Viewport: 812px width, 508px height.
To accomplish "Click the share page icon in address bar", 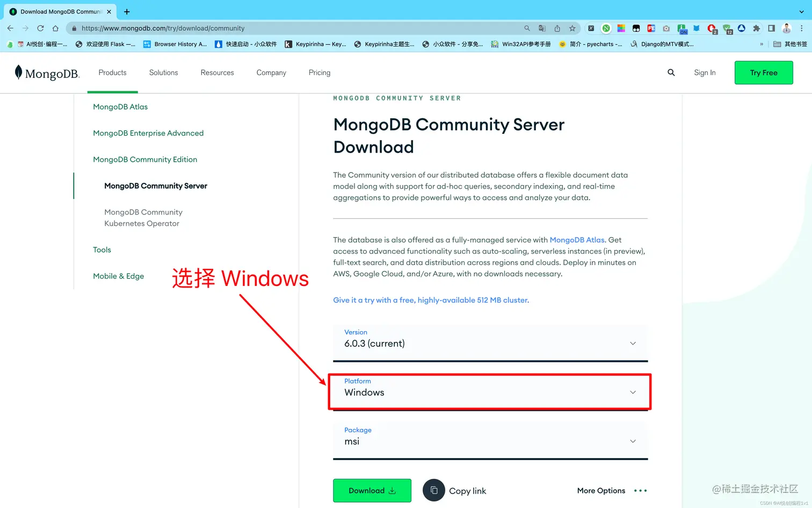I will [x=557, y=28].
